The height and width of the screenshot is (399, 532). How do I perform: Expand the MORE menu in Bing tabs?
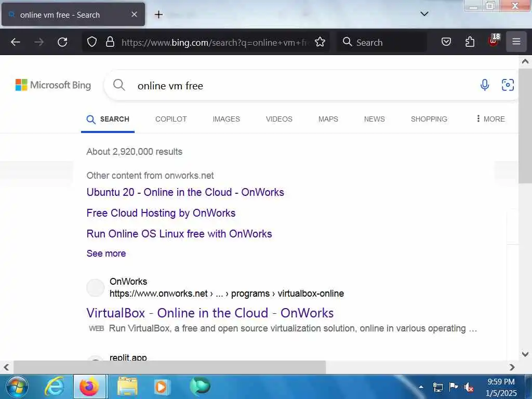point(490,119)
